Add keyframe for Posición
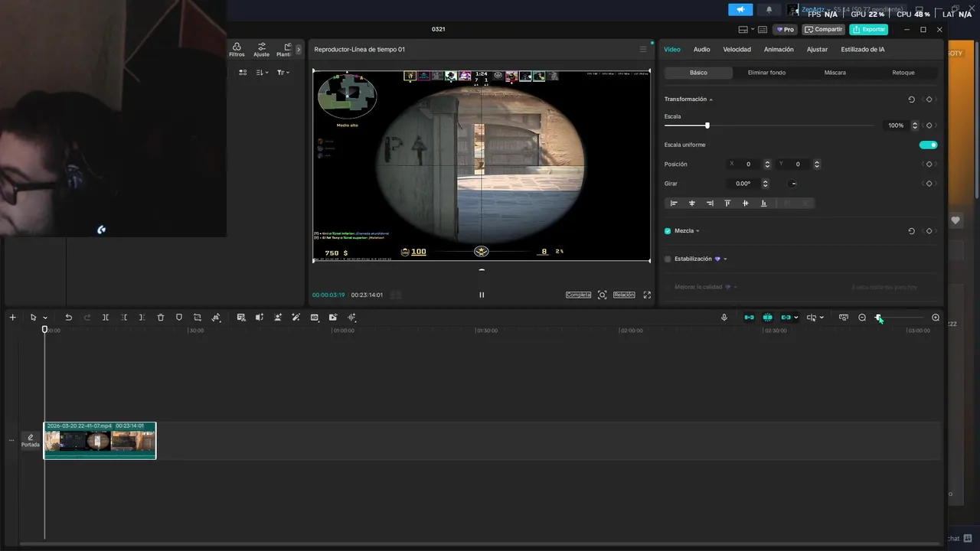This screenshot has width=980, height=551. tap(929, 164)
